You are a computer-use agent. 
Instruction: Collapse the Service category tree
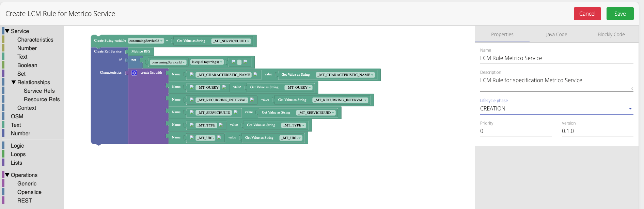point(7,31)
